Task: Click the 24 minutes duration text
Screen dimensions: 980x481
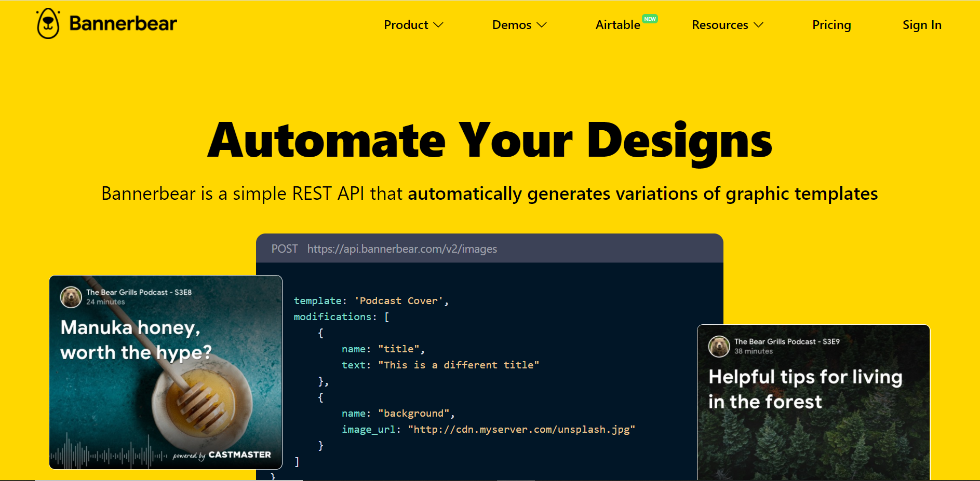Action: [x=105, y=302]
